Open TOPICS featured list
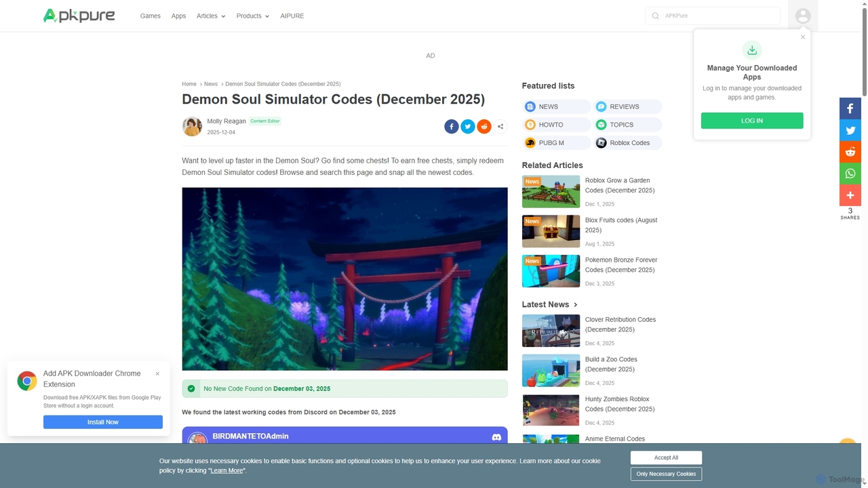Image resolution: width=868 pixels, height=488 pixels. (x=628, y=125)
